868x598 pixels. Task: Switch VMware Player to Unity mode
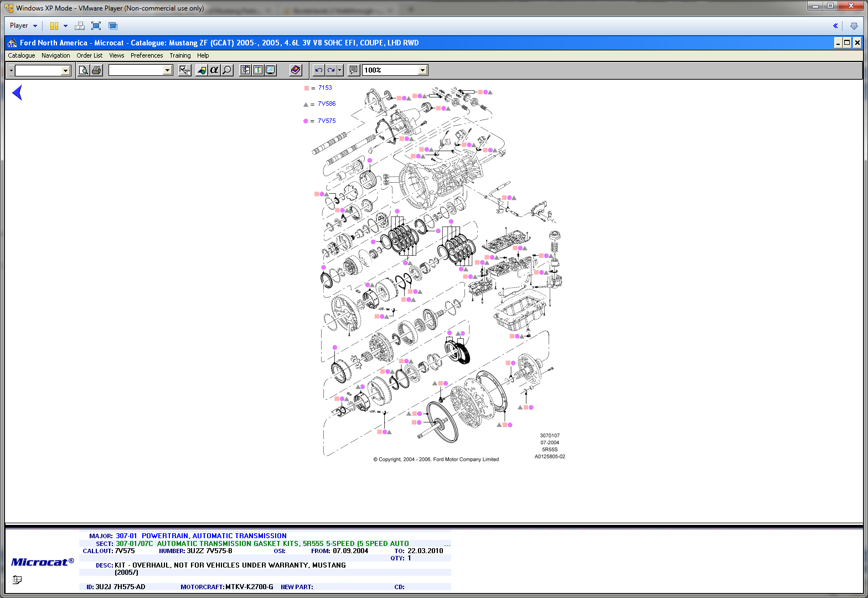[113, 26]
